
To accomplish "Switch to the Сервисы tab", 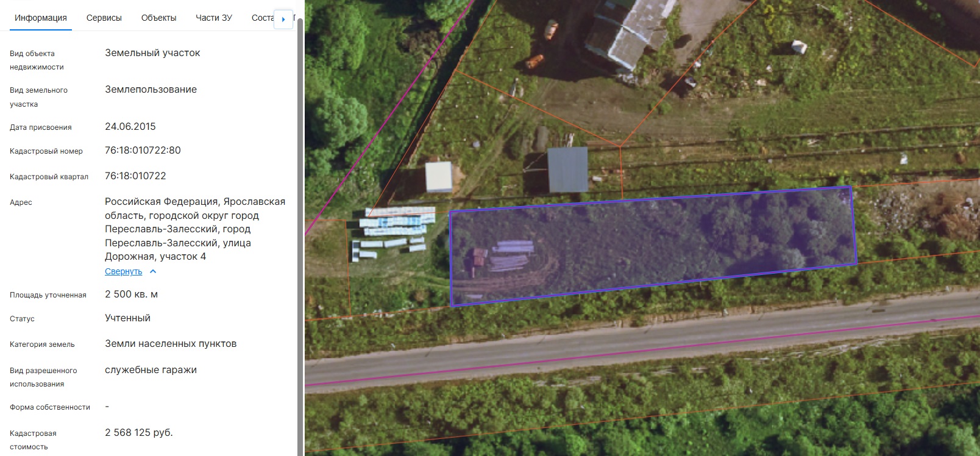I will point(104,18).
